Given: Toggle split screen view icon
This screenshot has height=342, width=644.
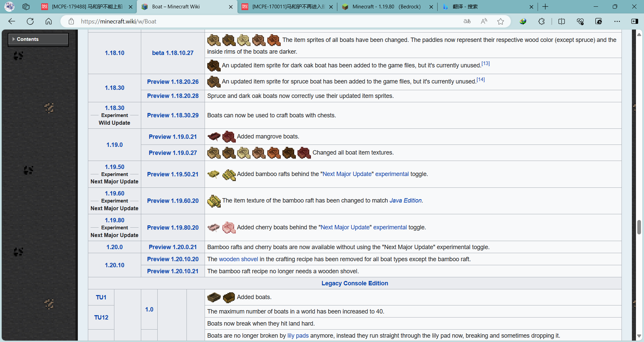Looking at the screenshot, I should [561, 21].
